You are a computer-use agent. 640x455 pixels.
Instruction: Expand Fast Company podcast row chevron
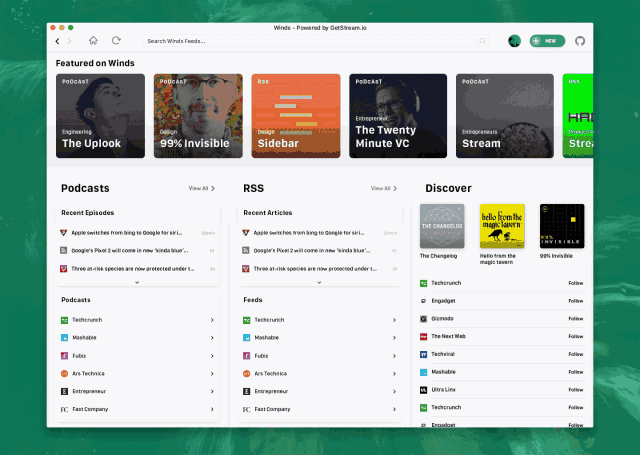[212, 409]
